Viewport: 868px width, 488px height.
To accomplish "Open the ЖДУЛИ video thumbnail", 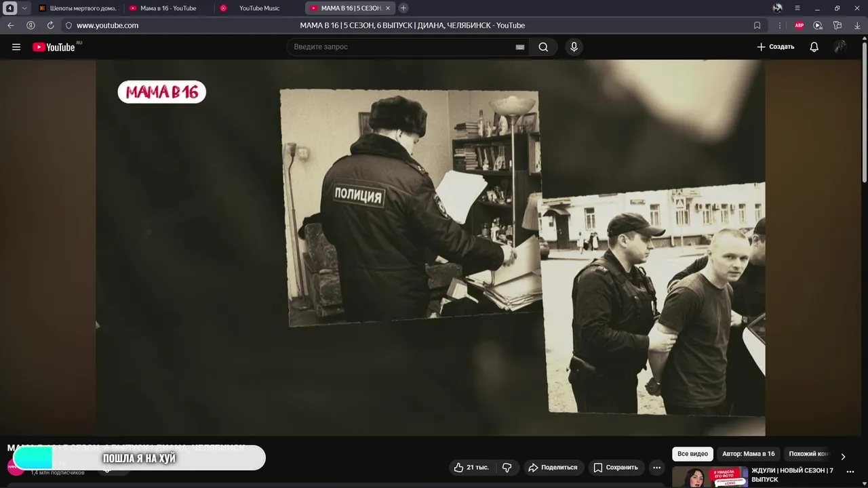I will 710,477.
